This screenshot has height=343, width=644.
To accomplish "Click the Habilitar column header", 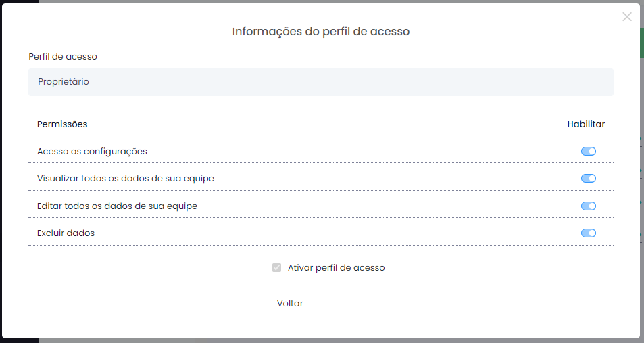I will [x=586, y=124].
